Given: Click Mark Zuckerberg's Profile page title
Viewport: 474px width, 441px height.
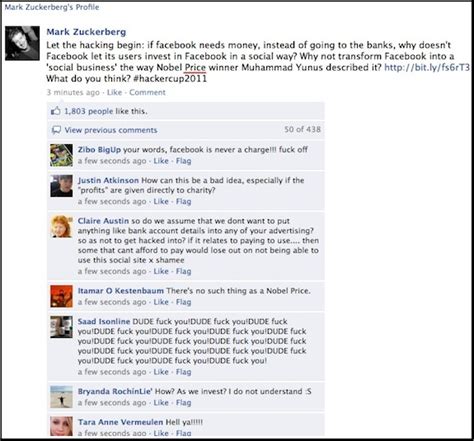Looking at the screenshot, I should click(x=52, y=7).
